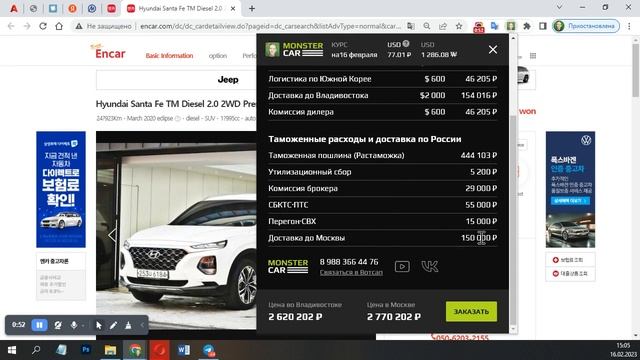
Task: Click the zoom magnifier icon in address bar
Action: tap(427, 26)
